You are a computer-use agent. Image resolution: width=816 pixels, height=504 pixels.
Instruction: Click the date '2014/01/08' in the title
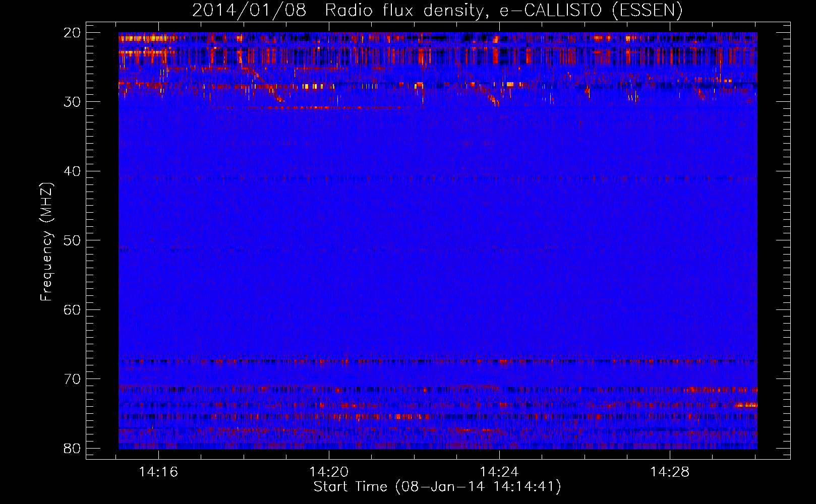pyautogui.click(x=249, y=11)
